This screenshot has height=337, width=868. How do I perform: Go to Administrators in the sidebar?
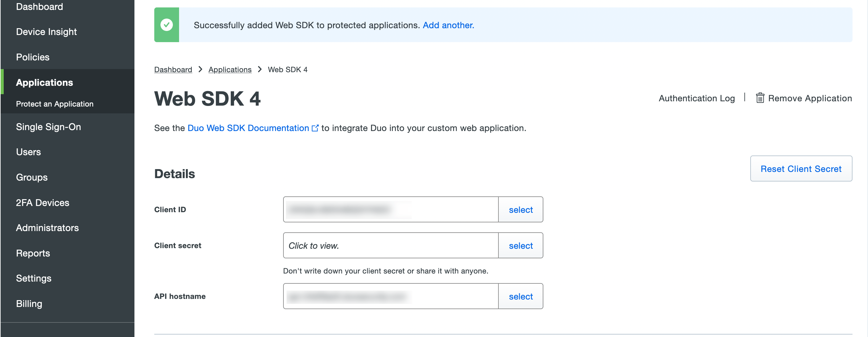point(47,228)
